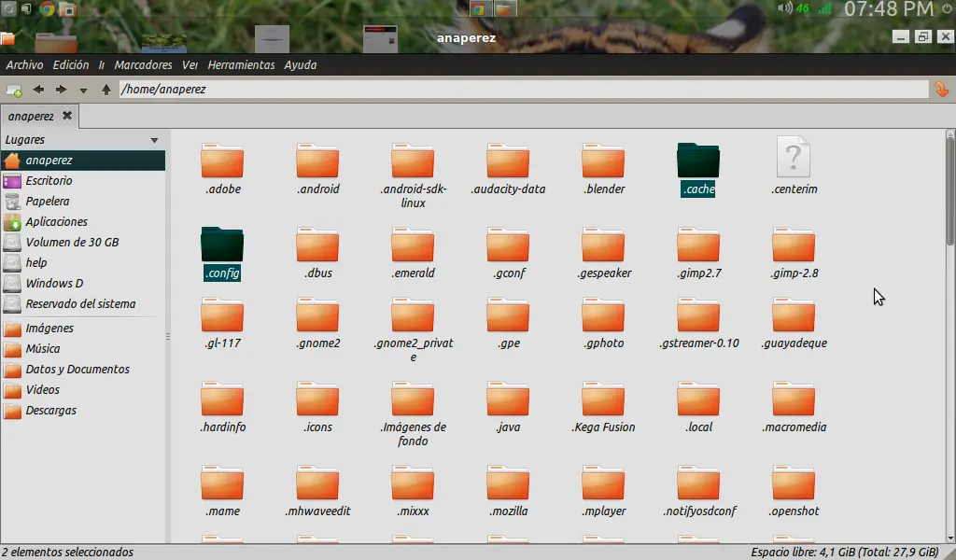Select the .android-sdk-linux folder
Screen dimensions: 956x560
(x=413, y=161)
